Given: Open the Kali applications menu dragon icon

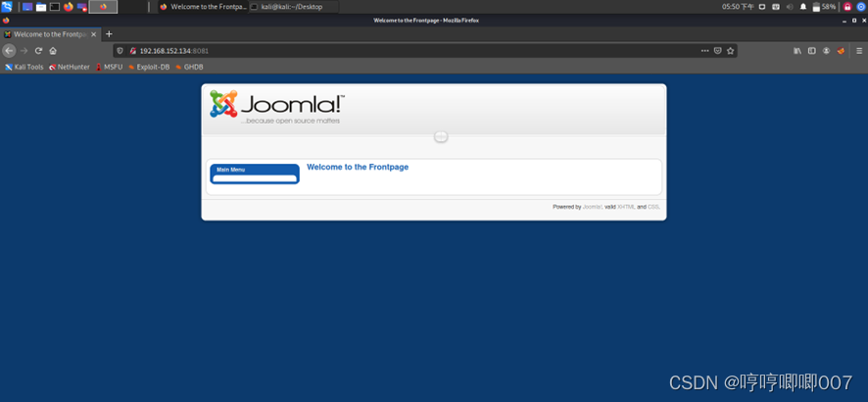Looking at the screenshot, I should point(7,7).
